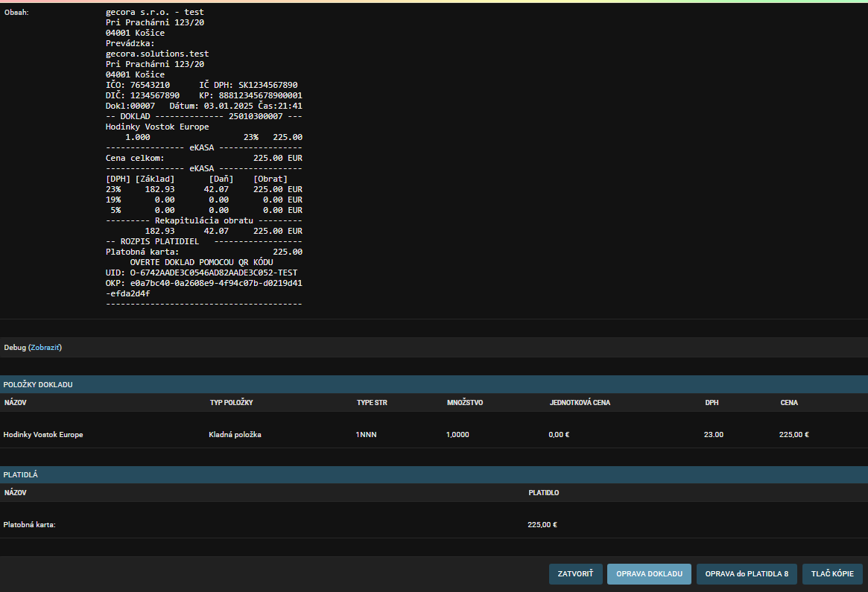Image resolution: width=868 pixels, height=592 pixels.
Task: Click the JEDNOTKOVÁ CENA column header
Action: click(580, 403)
